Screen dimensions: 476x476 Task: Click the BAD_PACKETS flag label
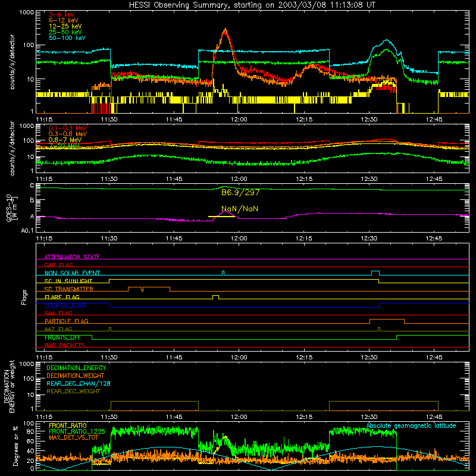click(65, 345)
